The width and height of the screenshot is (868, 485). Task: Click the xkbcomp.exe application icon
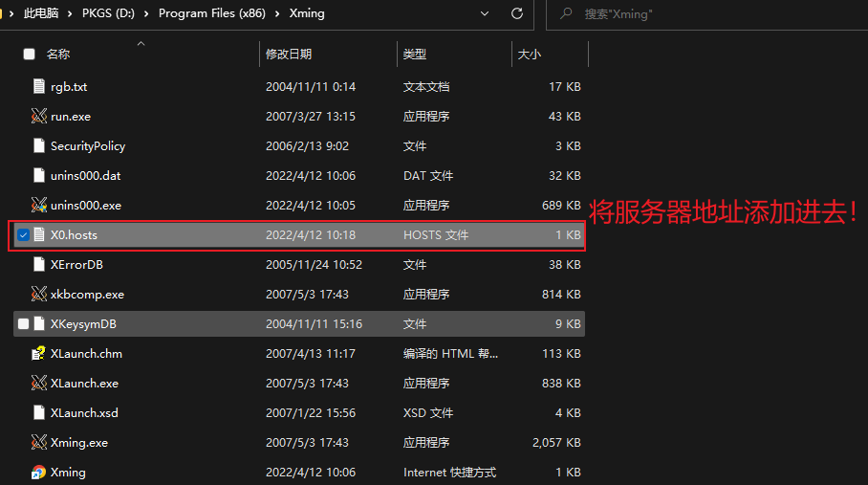(39, 294)
